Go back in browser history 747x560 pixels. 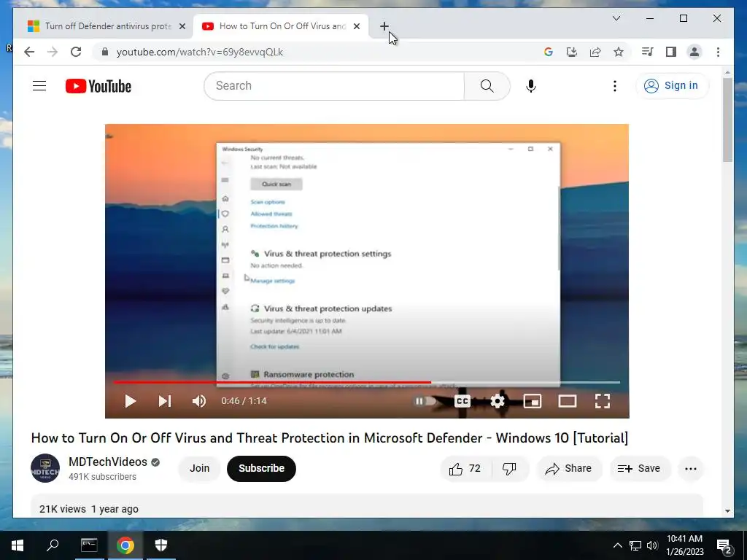pyautogui.click(x=29, y=52)
